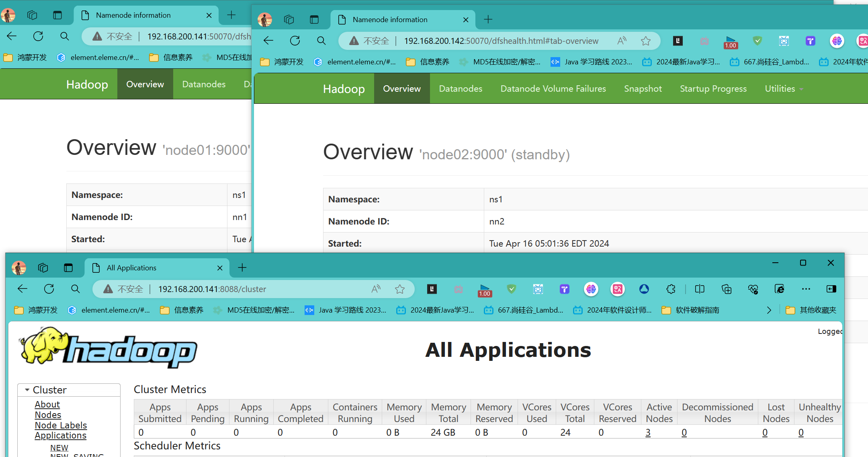The height and width of the screenshot is (457, 868).
Task: Collapse the Cluster section in sidebar
Action: pos(27,390)
